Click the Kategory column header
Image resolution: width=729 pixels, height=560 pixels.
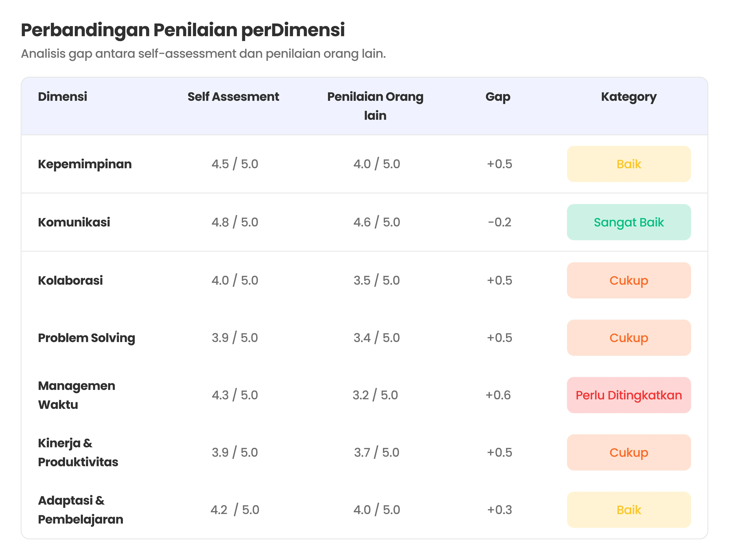click(628, 97)
